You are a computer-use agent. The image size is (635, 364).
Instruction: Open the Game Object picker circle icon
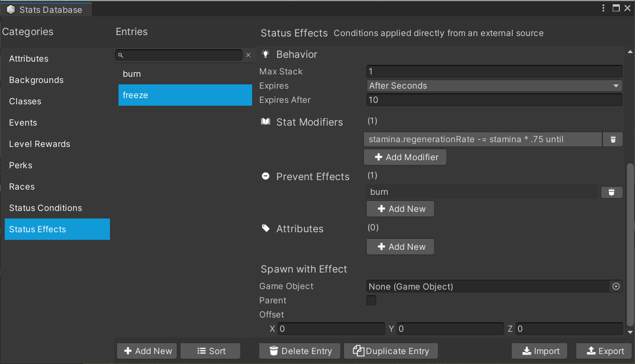(x=616, y=286)
